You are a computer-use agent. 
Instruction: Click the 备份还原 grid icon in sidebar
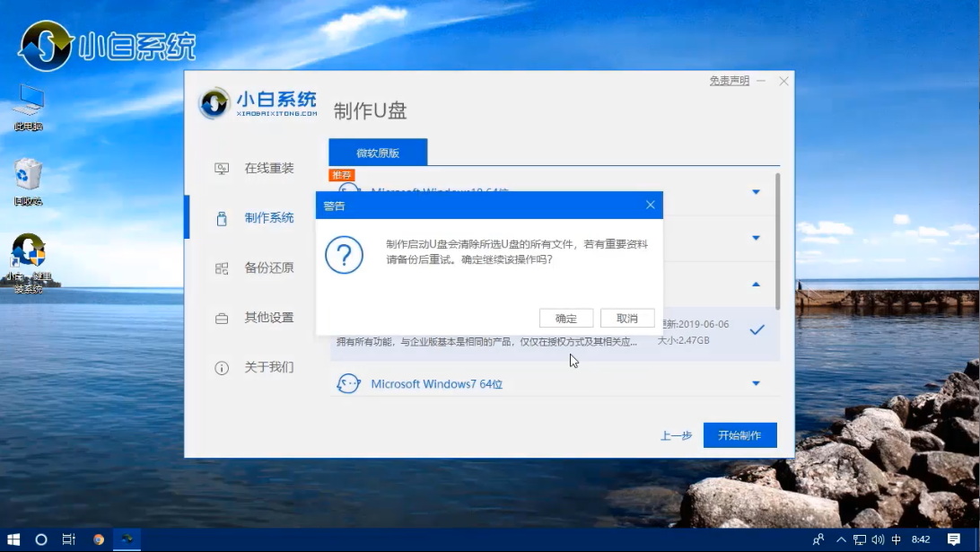click(x=222, y=267)
